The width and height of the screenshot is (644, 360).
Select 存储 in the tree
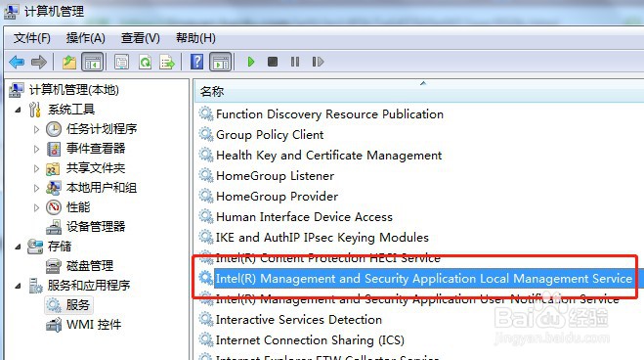(60, 247)
